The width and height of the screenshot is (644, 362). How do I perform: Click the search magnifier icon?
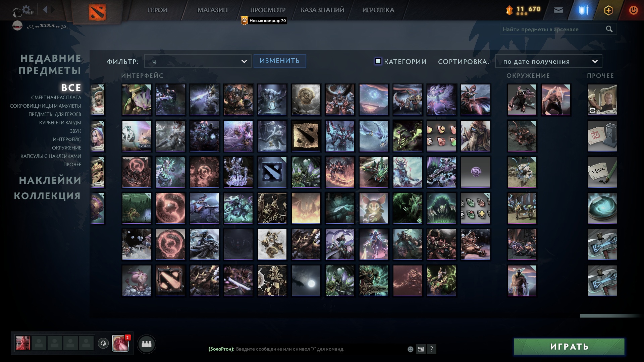coord(609,29)
